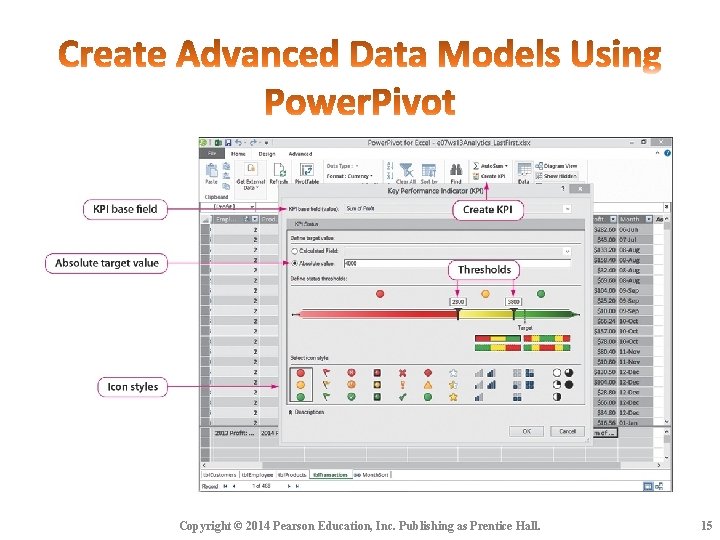Viewport: 720px width, 540px height.
Task: Select the traffic-light circles icon style
Action: click(301, 385)
